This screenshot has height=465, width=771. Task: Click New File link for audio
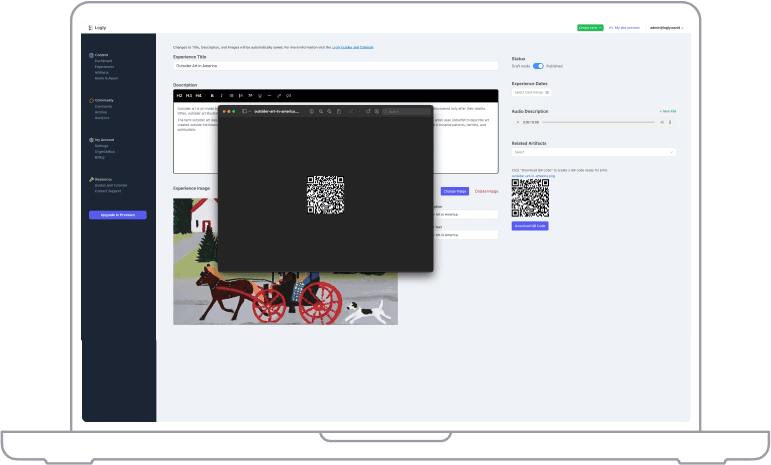click(668, 112)
